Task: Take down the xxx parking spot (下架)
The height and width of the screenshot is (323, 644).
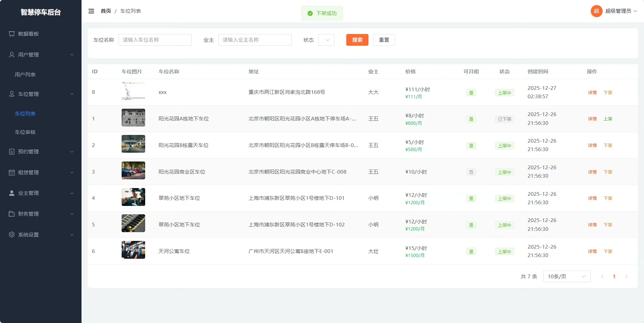Action: pyautogui.click(x=608, y=93)
